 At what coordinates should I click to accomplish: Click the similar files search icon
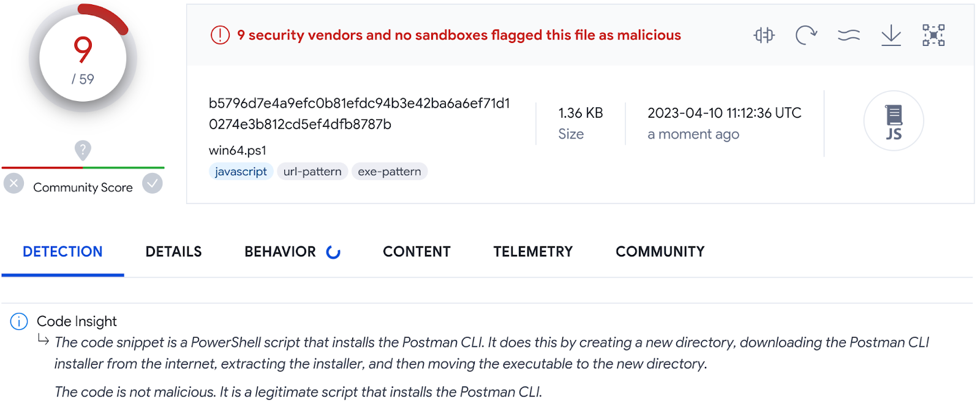pyautogui.click(x=764, y=36)
